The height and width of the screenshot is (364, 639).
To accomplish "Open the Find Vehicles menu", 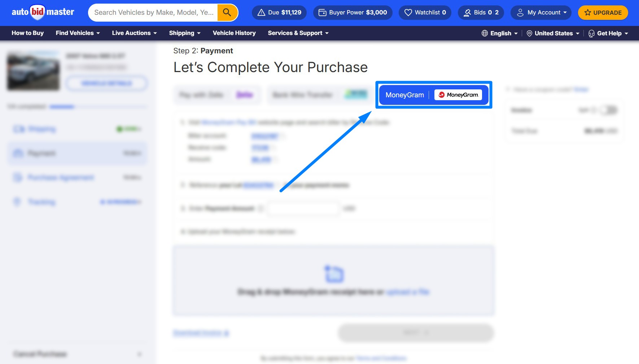I will point(78,33).
